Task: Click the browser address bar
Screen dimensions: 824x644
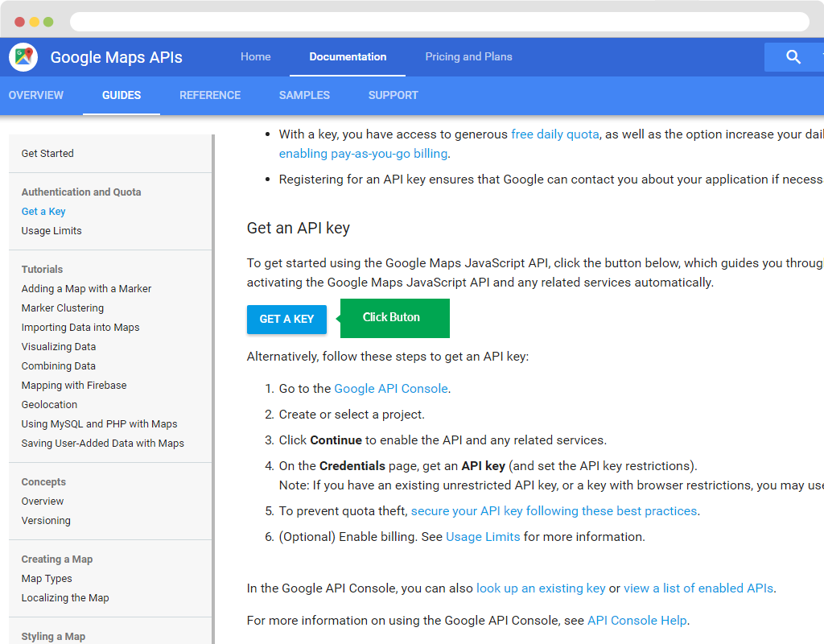Action: click(x=439, y=22)
